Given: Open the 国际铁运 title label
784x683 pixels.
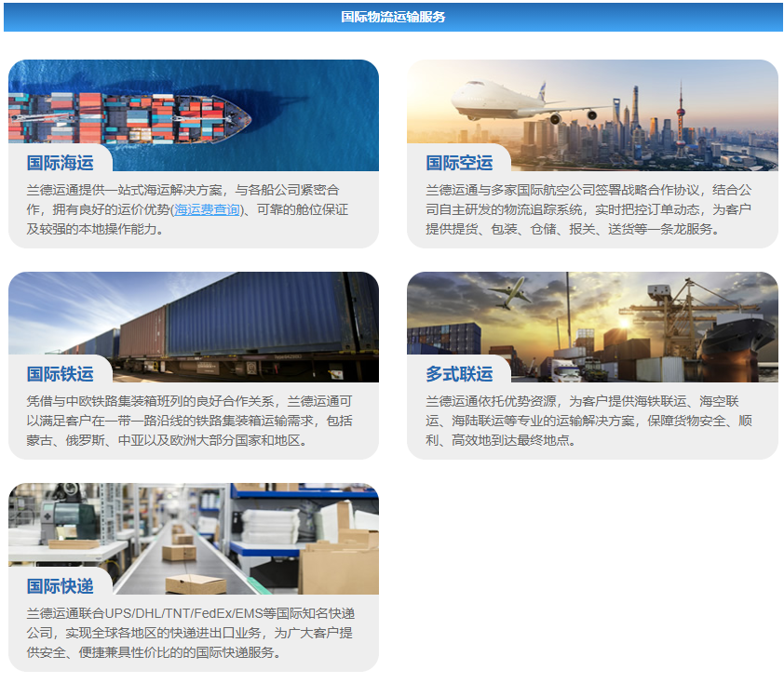Looking at the screenshot, I should (61, 374).
